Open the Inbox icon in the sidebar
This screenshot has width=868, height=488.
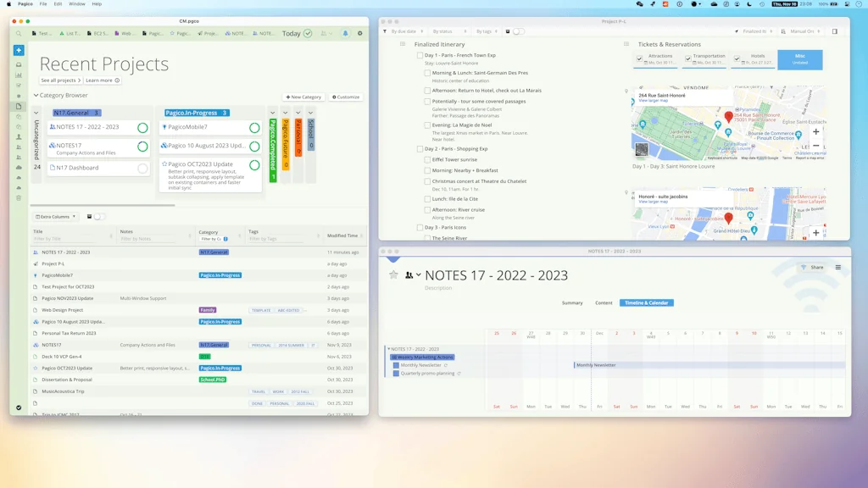click(19, 64)
